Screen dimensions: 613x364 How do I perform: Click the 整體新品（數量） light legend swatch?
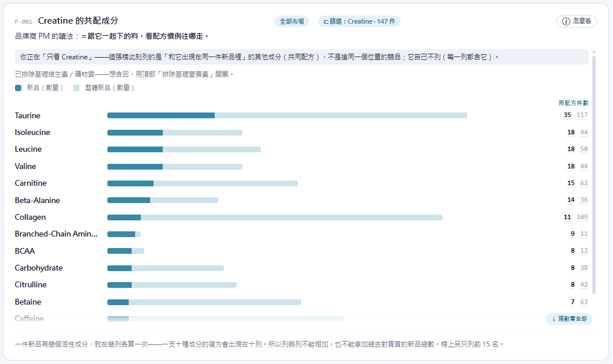[x=76, y=88]
